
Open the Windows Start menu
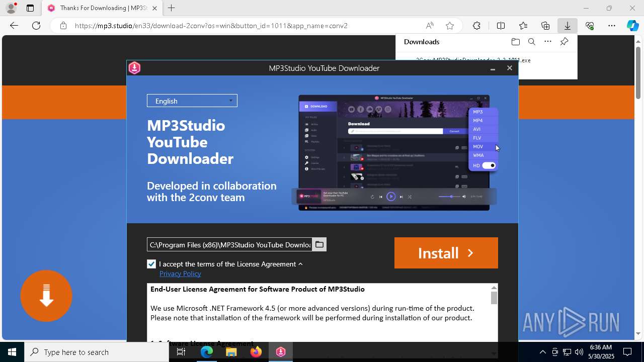click(12, 352)
